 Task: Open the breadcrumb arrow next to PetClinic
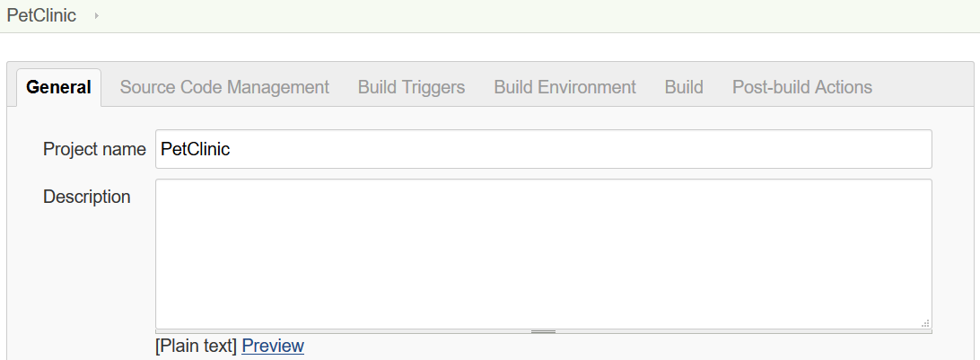pyautogui.click(x=96, y=15)
